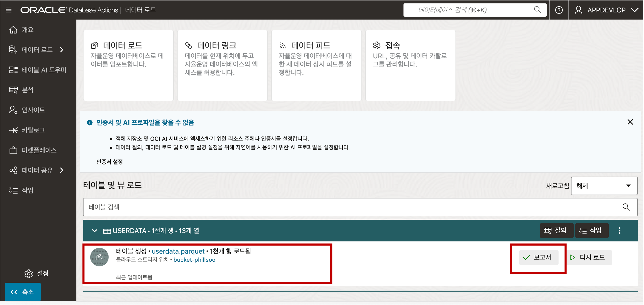Click the data load icon on card
The image size is (644, 305).
[94, 45]
